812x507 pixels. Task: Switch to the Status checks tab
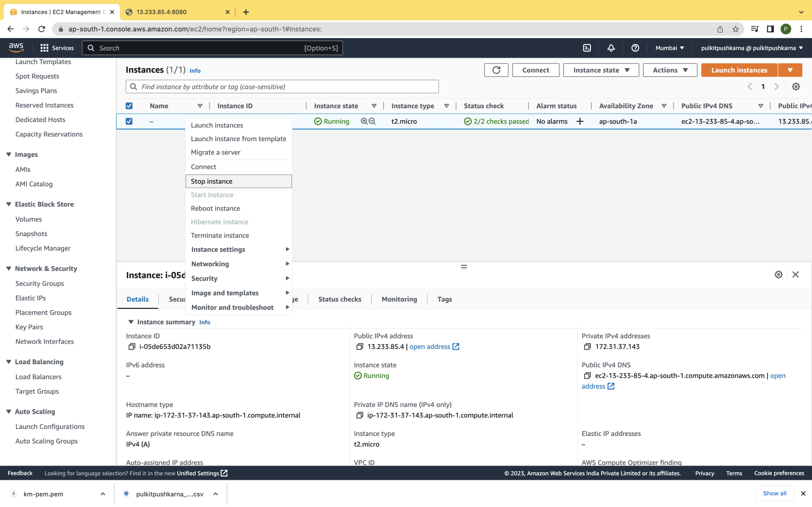pos(340,299)
